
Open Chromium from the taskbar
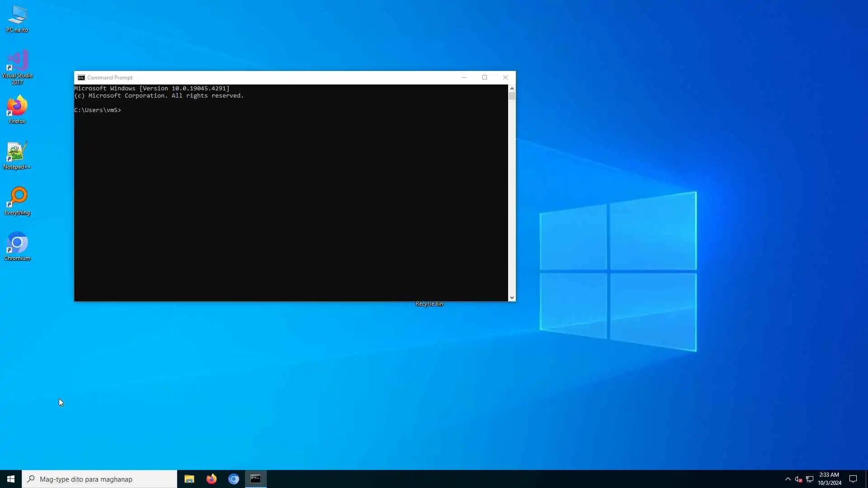point(233,479)
